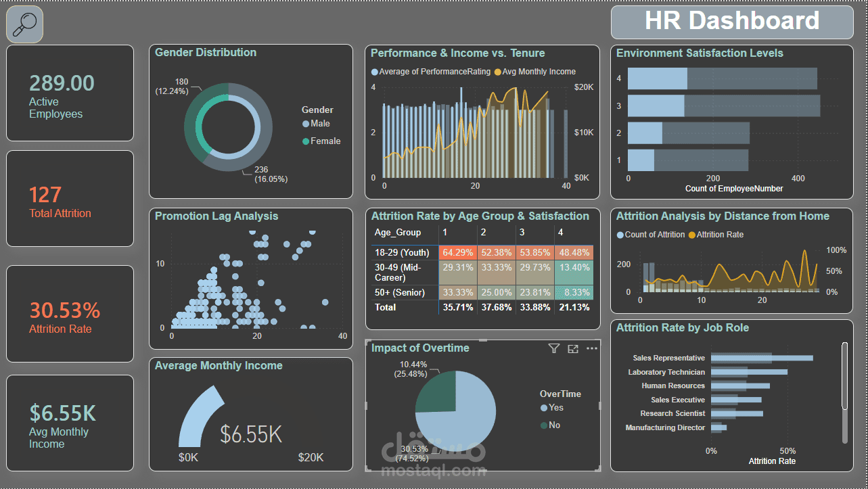Click the 64.29% cell in the attrition table

pyautogui.click(x=457, y=252)
